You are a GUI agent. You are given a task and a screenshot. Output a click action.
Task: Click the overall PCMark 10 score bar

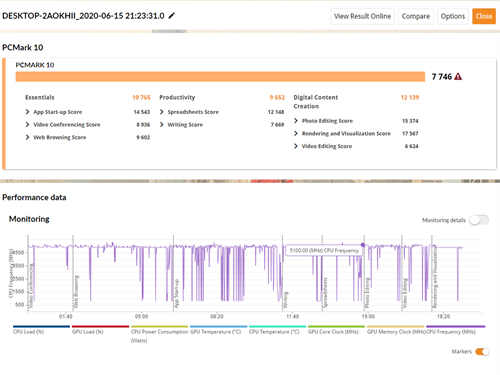coord(220,77)
